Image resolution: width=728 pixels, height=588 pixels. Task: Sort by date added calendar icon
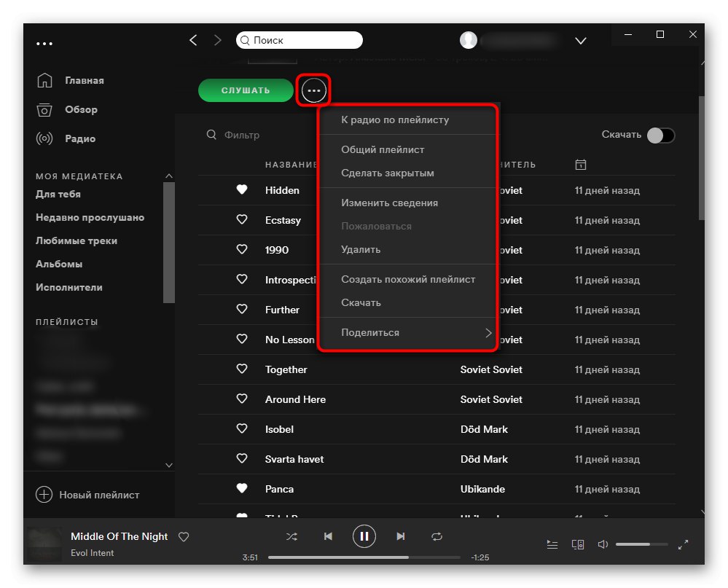[580, 164]
